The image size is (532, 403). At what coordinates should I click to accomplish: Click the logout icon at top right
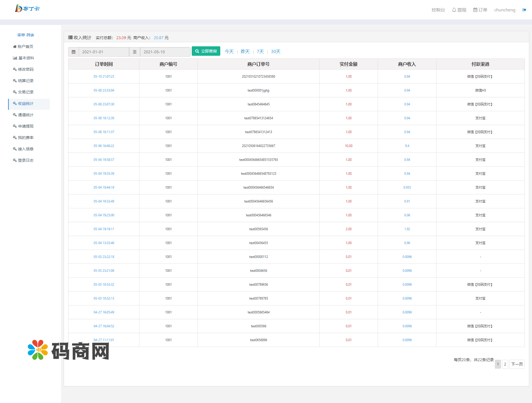[524, 10]
